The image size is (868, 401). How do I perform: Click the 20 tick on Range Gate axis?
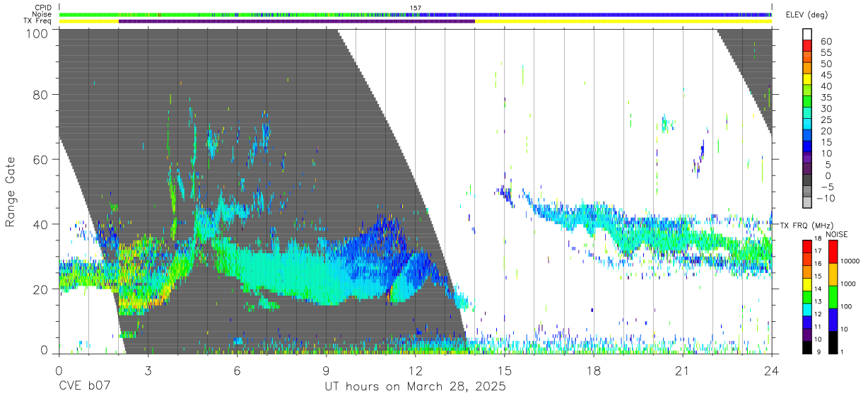coord(40,289)
